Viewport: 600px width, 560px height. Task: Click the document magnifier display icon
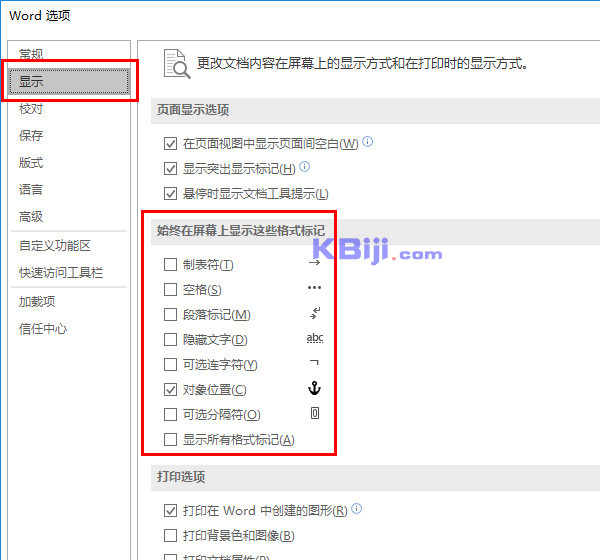(177, 64)
